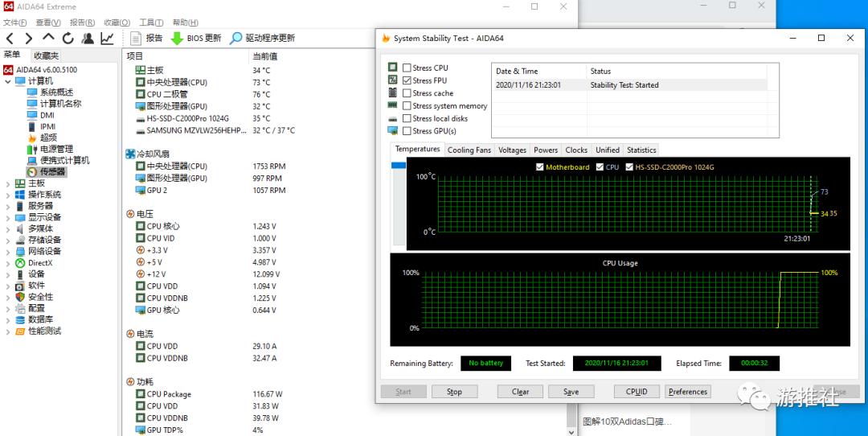Click the 网络设备 icon in tree

(20, 251)
